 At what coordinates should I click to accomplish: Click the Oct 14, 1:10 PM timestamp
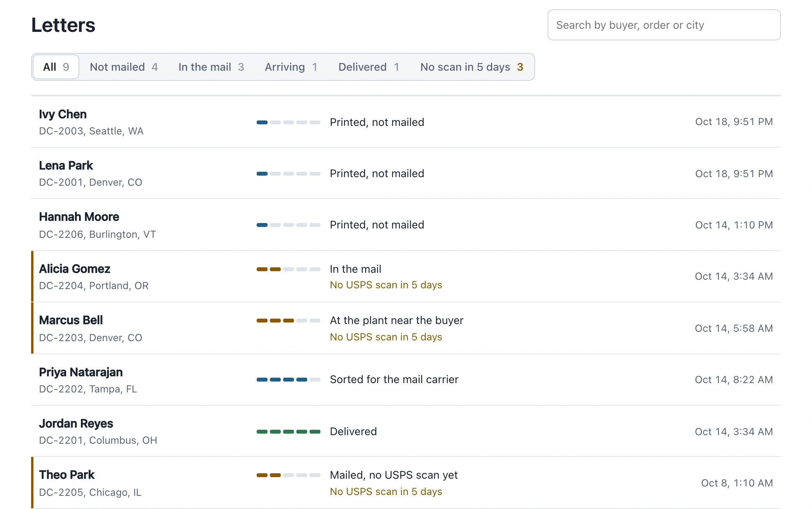(734, 225)
